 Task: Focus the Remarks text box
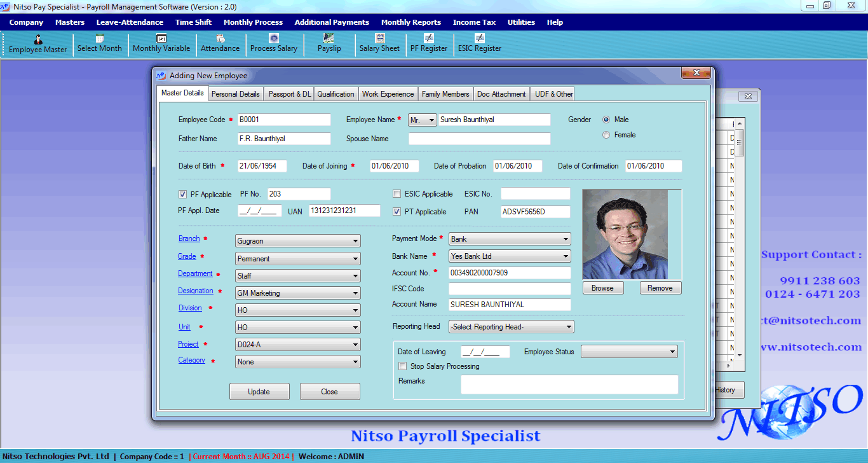click(569, 385)
